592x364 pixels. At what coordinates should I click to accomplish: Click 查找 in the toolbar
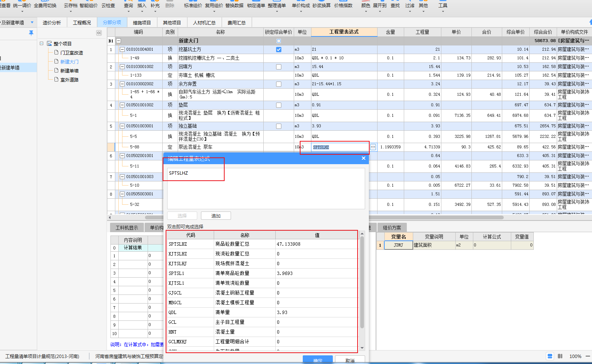click(395, 6)
